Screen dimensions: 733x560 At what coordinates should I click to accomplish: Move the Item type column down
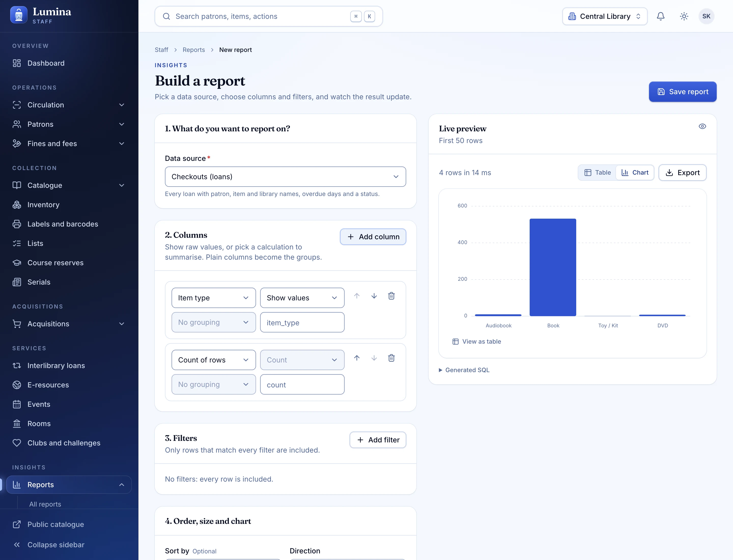click(374, 296)
